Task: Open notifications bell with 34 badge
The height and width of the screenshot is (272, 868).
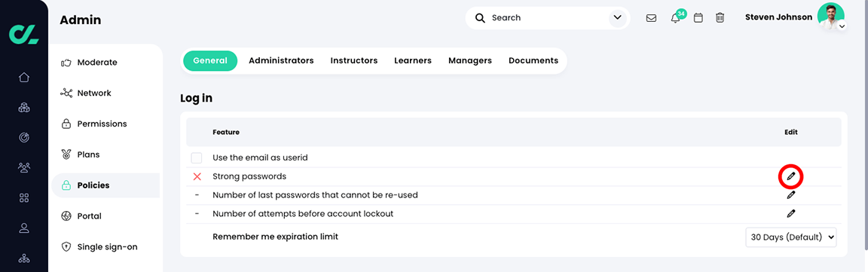Action: (x=676, y=17)
